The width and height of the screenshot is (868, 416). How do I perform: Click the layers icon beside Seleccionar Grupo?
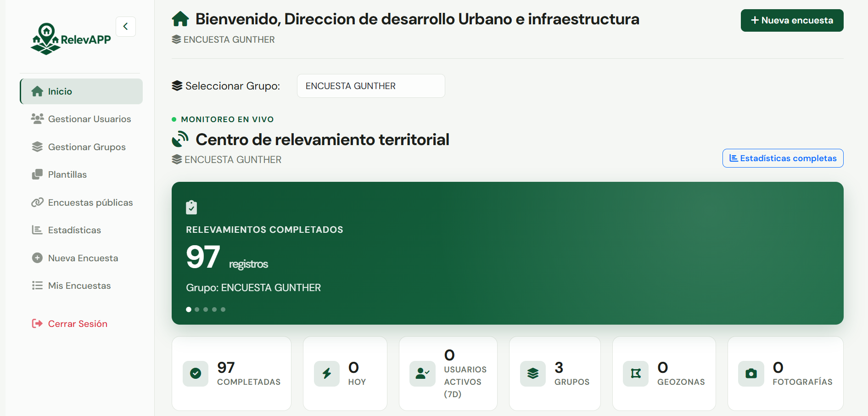click(x=177, y=86)
